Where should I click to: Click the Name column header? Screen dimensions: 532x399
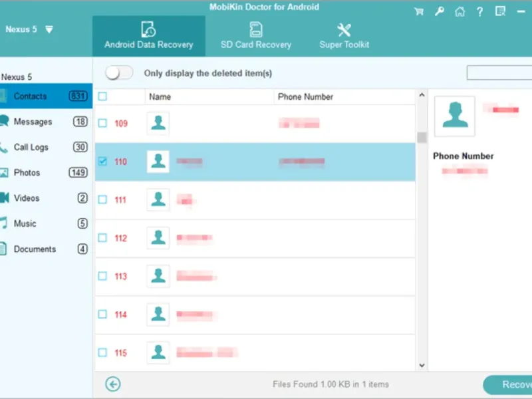click(x=209, y=96)
